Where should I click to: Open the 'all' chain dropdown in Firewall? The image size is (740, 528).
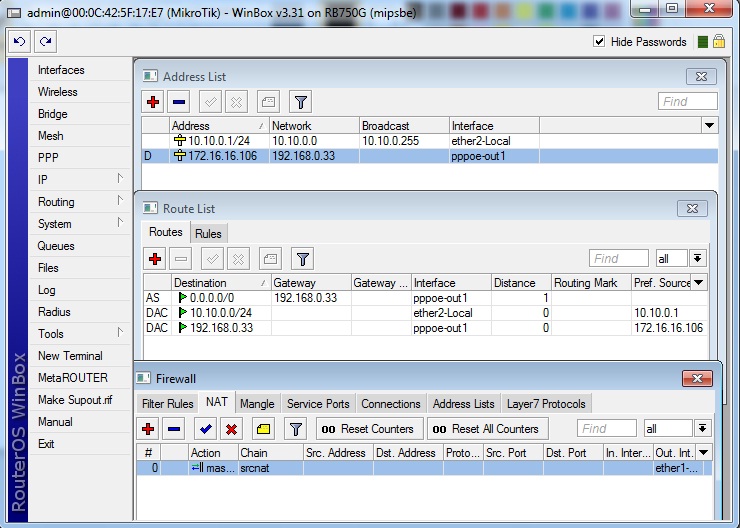coord(702,428)
